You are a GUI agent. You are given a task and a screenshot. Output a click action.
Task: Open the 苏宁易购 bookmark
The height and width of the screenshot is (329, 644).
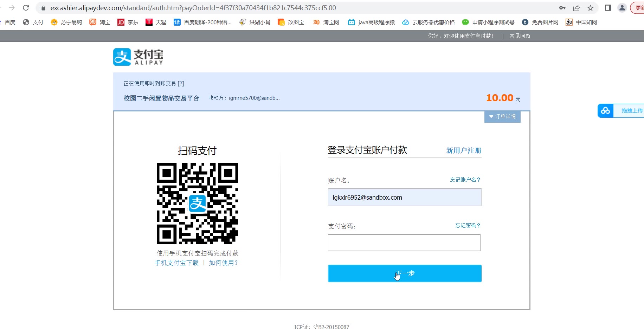66,22
